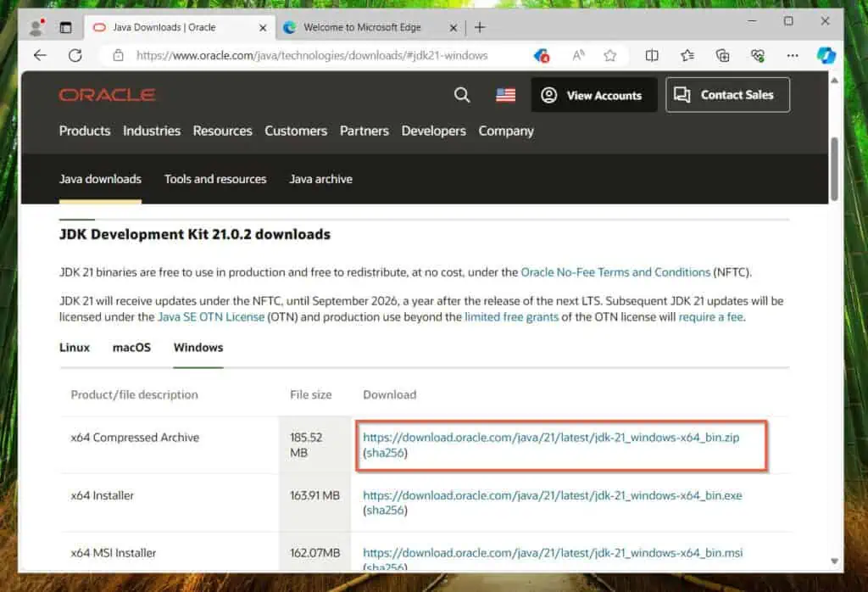The width and height of the screenshot is (868, 592).
Task: Click the Oracle logo
Action: (x=108, y=95)
